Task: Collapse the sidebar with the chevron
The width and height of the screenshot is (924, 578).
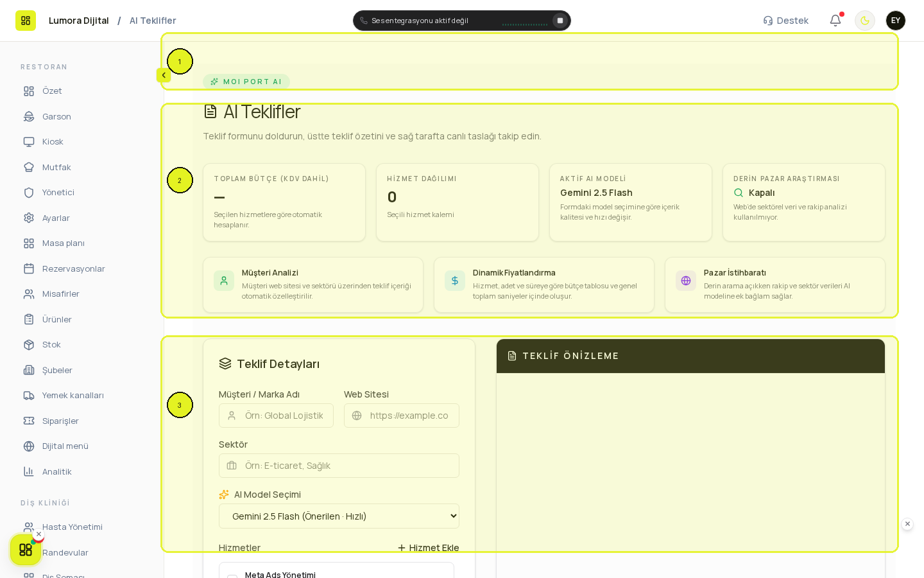Action: (164, 75)
